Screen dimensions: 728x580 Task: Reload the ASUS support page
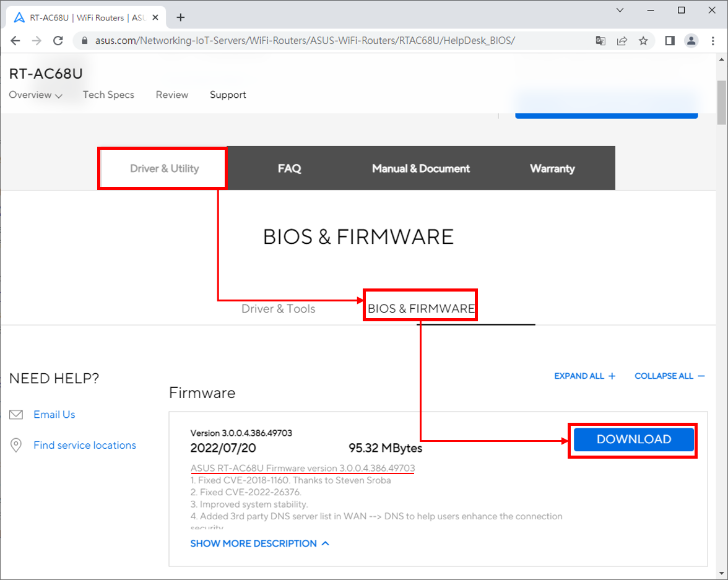point(58,41)
